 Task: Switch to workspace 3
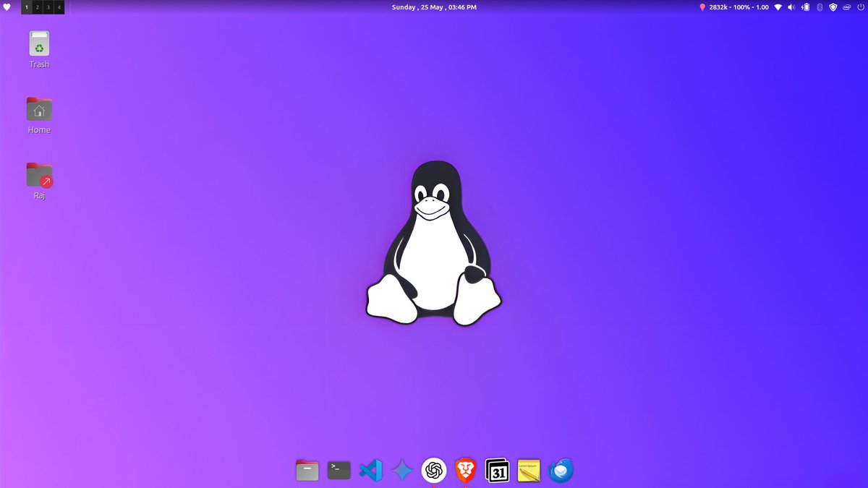(48, 7)
